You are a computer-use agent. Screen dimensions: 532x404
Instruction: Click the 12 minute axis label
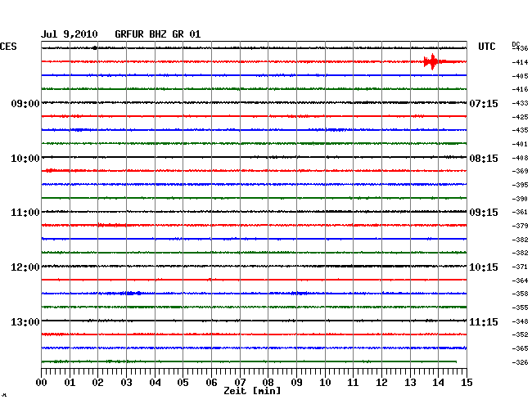tap(381, 383)
